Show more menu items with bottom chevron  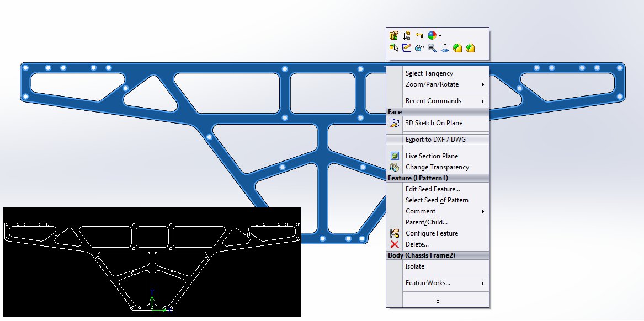[438, 301]
